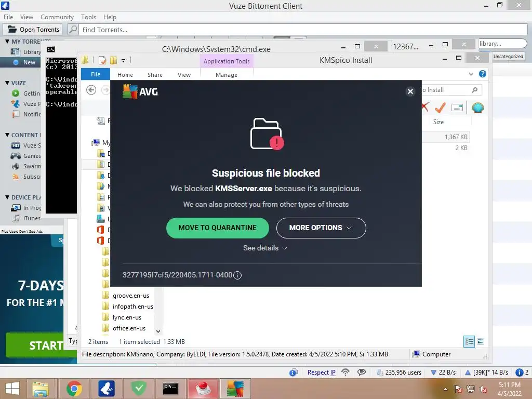Select the Application Tools contextual tab
The width and height of the screenshot is (532, 399).
point(227,61)
